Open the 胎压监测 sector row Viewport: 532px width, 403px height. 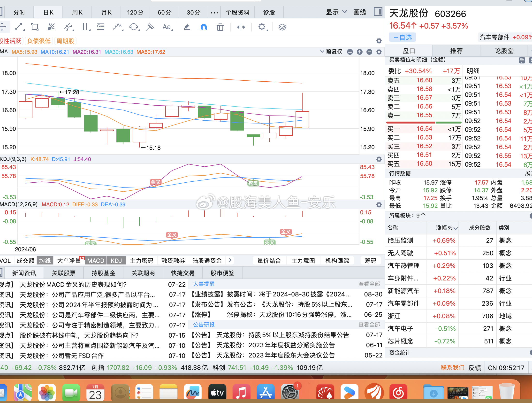point(458,240)
